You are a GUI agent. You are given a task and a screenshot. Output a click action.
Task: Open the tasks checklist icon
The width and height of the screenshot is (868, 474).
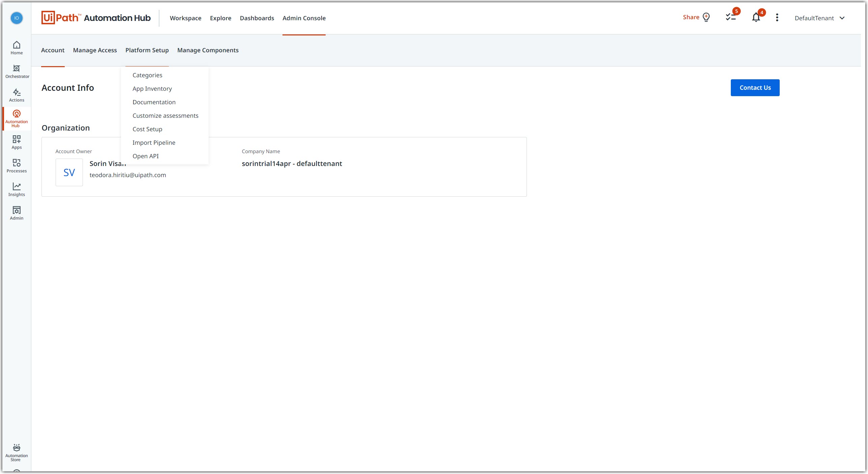pyautogui.click(x=730, y=17)
